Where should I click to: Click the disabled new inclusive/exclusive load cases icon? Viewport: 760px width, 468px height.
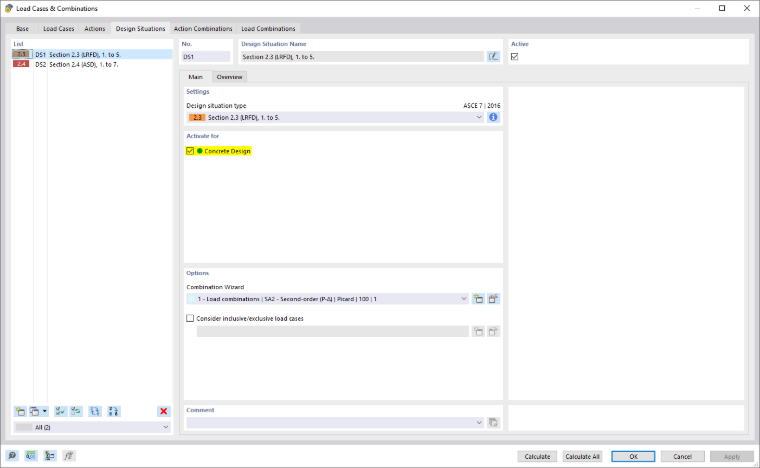pos(478,331)
